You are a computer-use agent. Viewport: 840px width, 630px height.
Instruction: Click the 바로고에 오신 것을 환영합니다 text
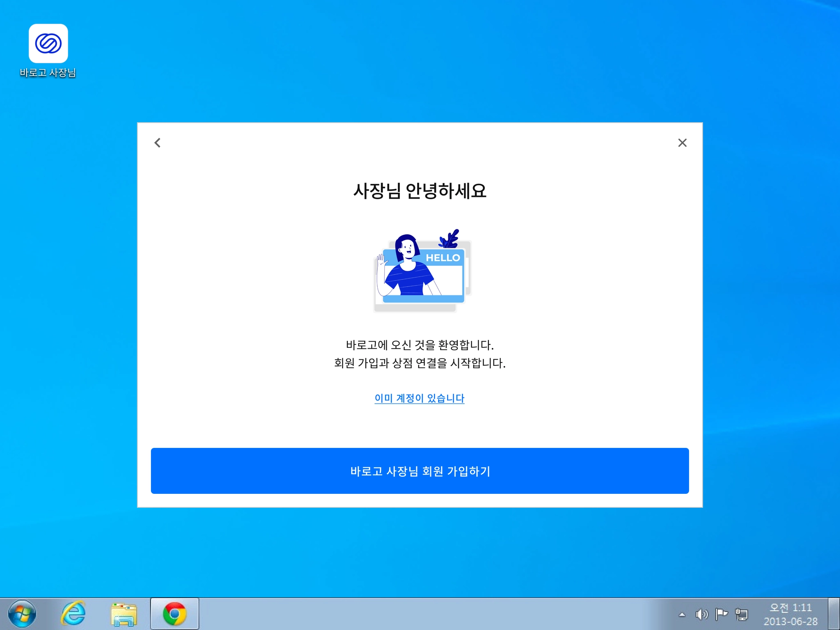tap(420, 345)
